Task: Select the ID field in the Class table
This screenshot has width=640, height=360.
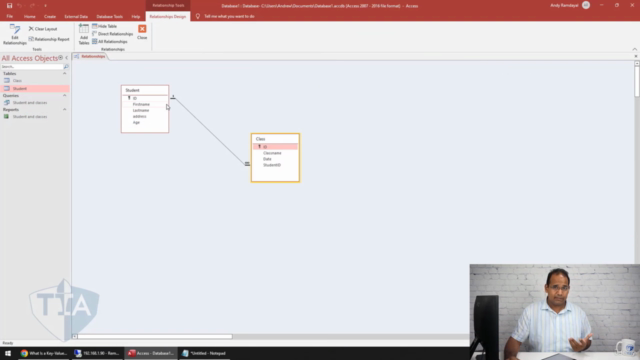Action: [x=276, y=147]
